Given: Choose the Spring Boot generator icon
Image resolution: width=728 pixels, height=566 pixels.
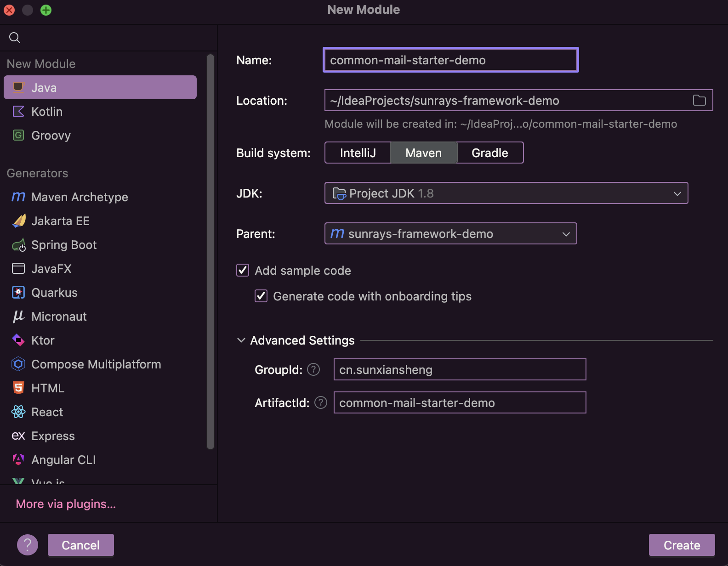Looking at the screenshot, I should [18, 245].
